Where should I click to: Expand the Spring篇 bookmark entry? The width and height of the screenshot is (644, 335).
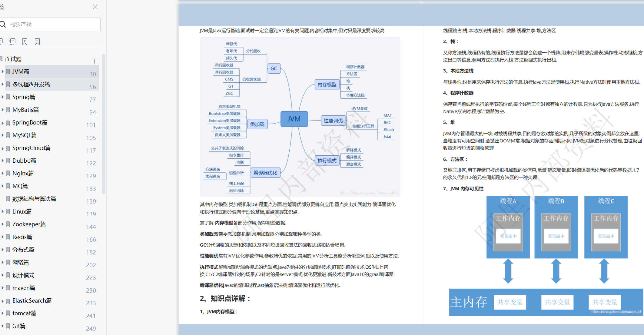coord(2,97)
